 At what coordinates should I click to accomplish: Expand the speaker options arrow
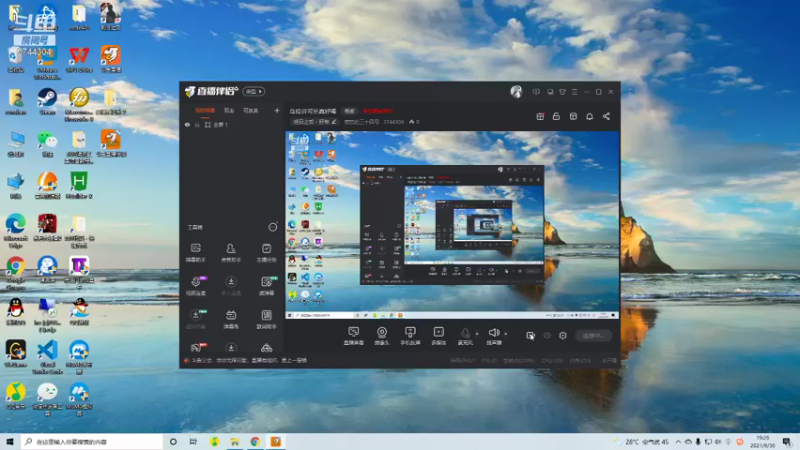[506, 334]
